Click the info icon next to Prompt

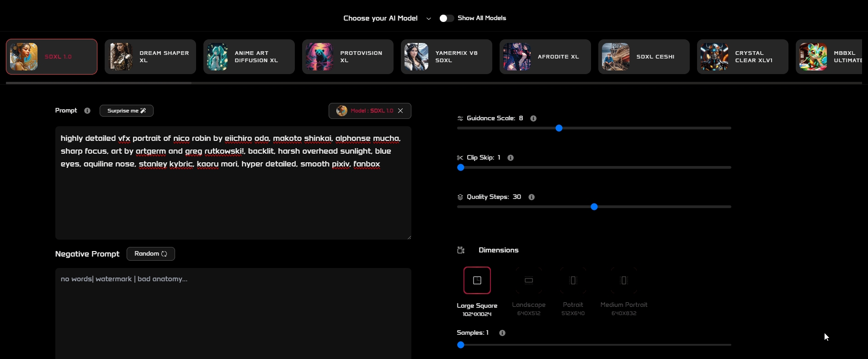87,111
